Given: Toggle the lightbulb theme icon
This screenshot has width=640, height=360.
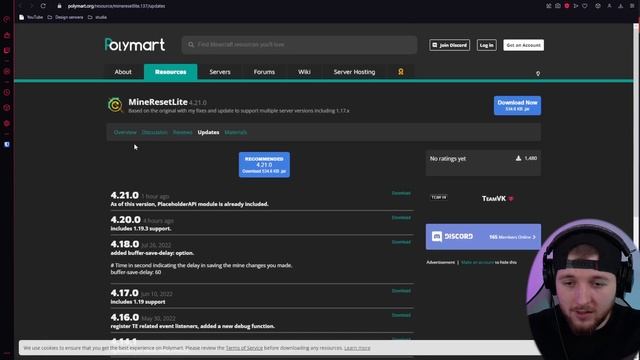Looking at the screenshot, I should click(x=538, y=73).
